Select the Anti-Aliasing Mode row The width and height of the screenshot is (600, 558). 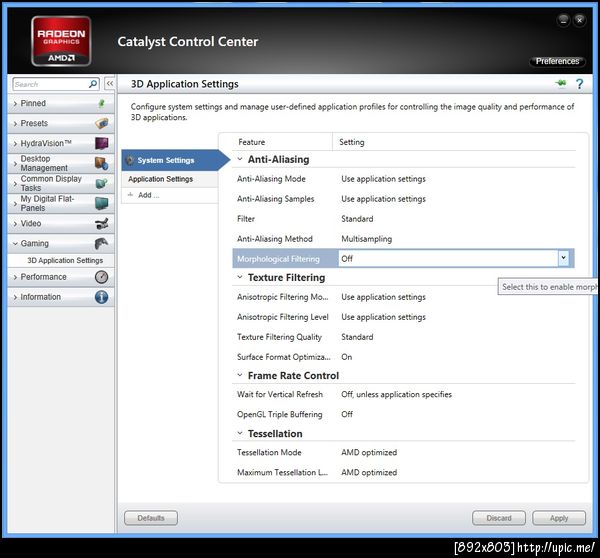coord(403,179)
